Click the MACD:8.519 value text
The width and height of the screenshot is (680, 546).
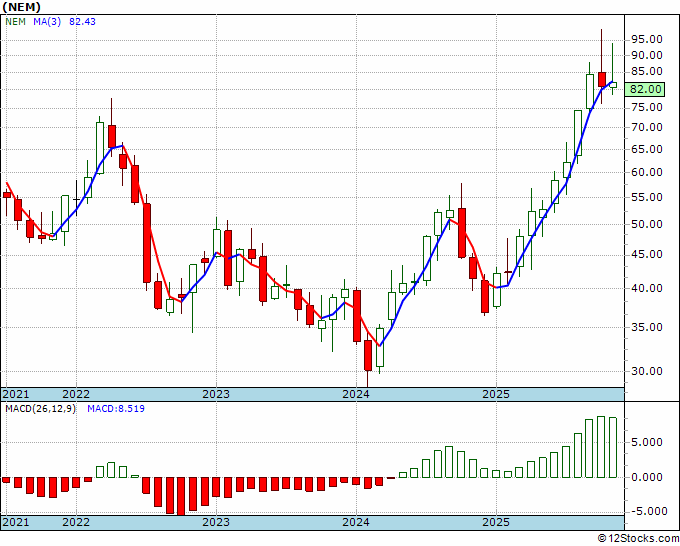(x=116, y=409)
